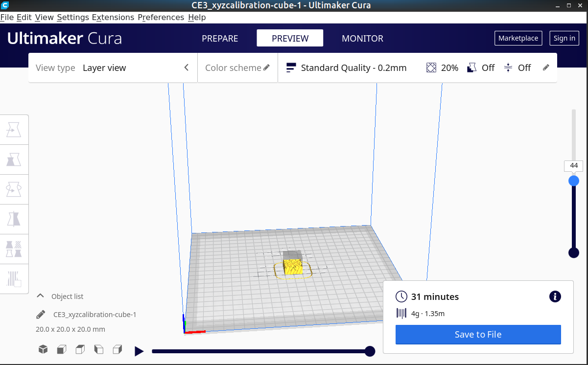
Task: Open the Extensions menu
Action: click(x=113, y=17)
